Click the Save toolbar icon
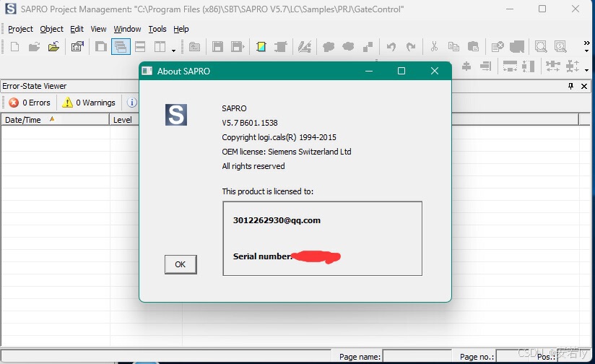This screenshot has width=595, height=364. (218, 47)
